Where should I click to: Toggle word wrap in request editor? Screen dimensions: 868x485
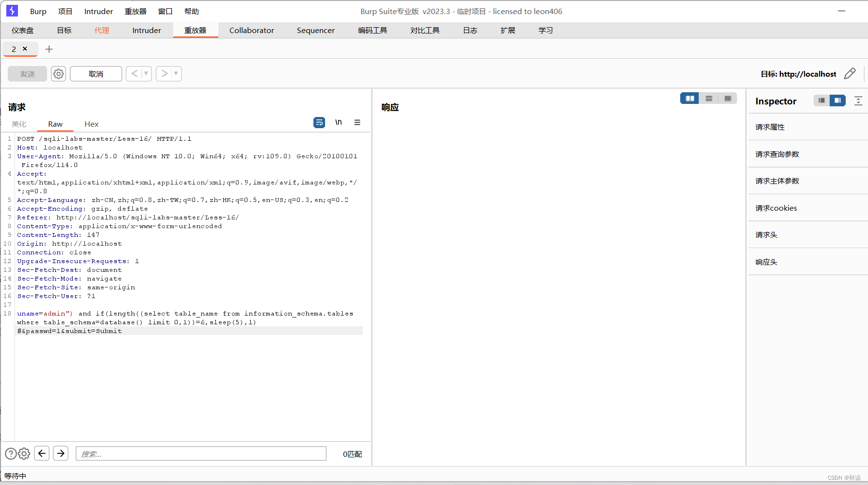[319, 122]
